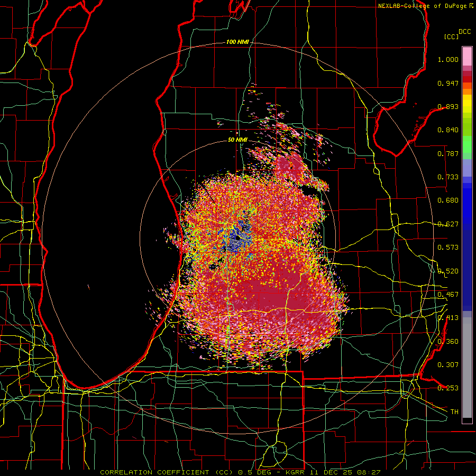Click the TH label at the scale bottom

(454, 412)
